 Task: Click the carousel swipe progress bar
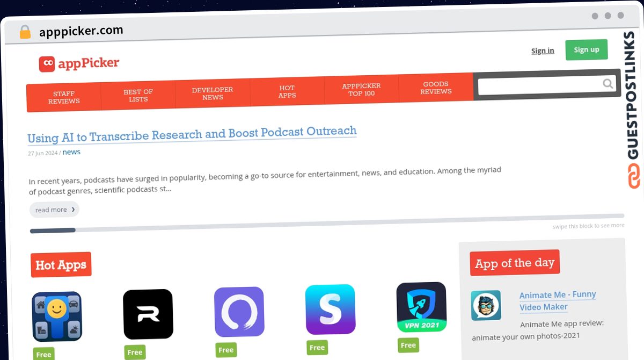pos(327,224)
